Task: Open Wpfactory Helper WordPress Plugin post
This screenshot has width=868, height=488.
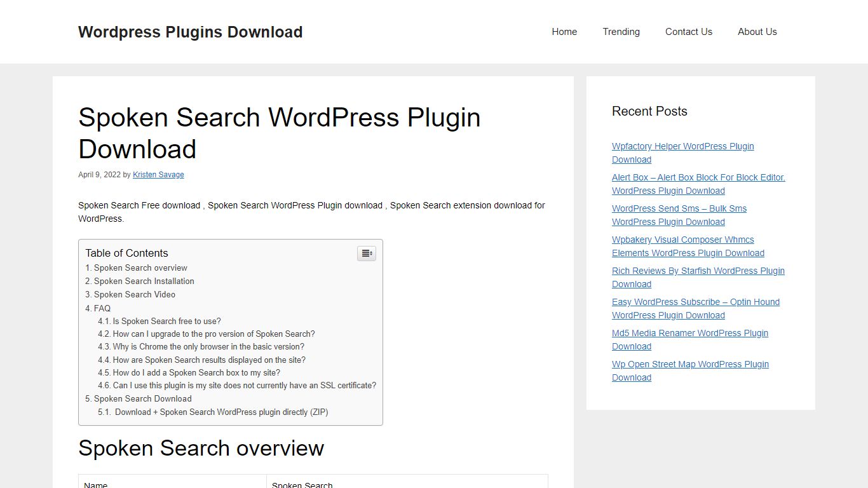Action: [x=683, y=153]
